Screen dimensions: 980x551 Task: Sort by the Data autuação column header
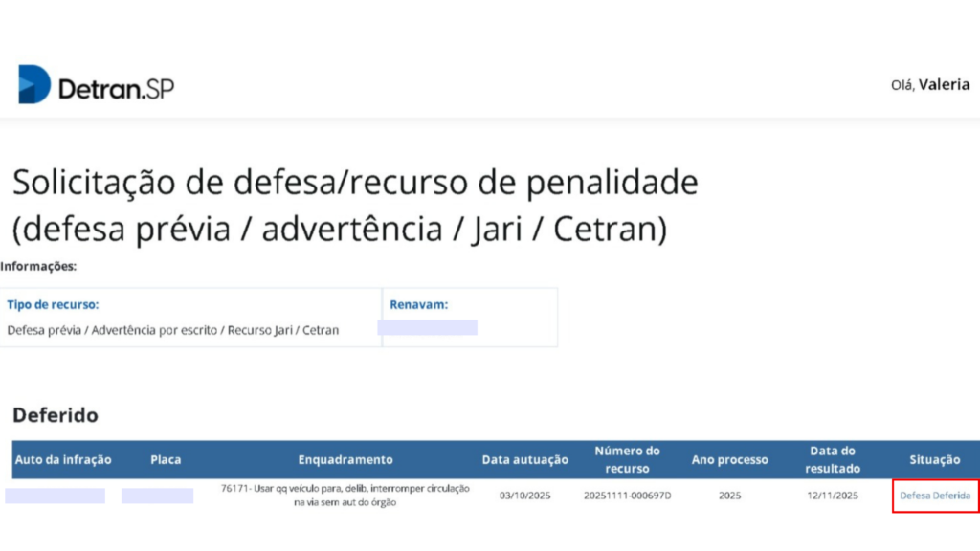click(x=524, y=459)
